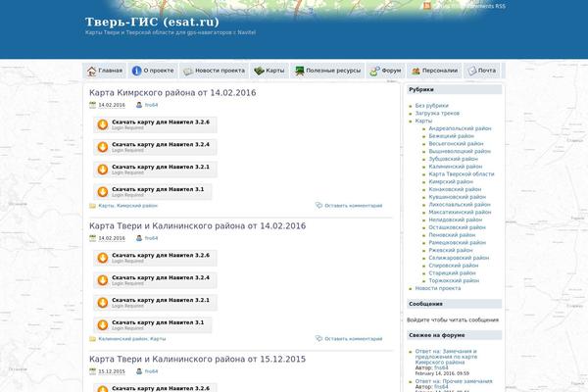The height and width of the screenshot is (392, 588).
Task: Open the Главная home menu item
Action: [x=105, y=71]
